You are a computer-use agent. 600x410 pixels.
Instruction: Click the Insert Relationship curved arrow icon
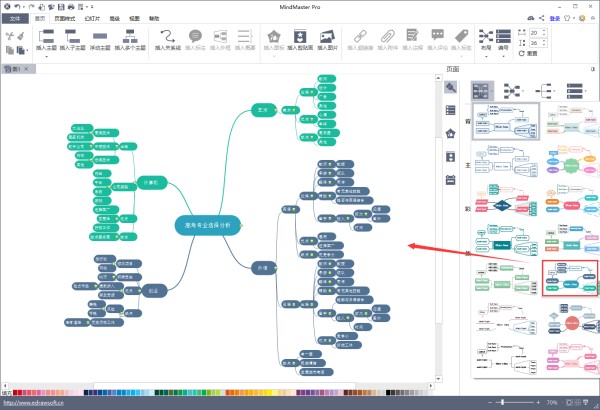tap(167, 36)
